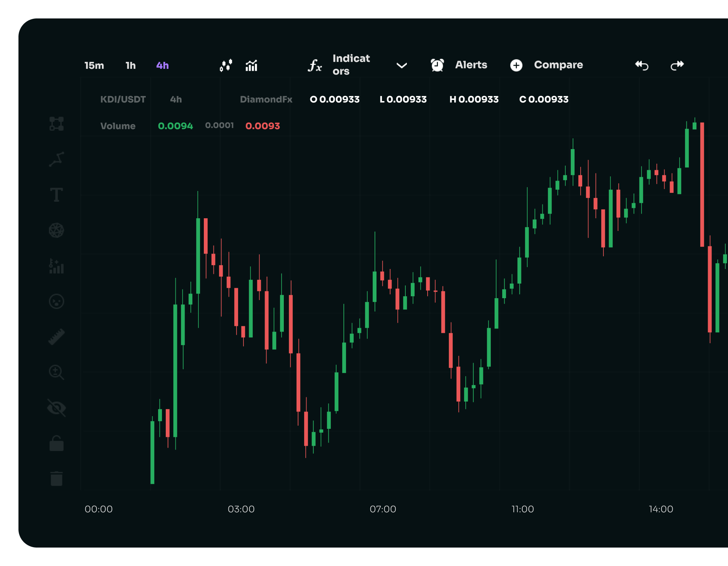Click the KDI/USDT symbol label
This screenshot has height=566, width=728.
pyautogui.click(x=123, y=100)
